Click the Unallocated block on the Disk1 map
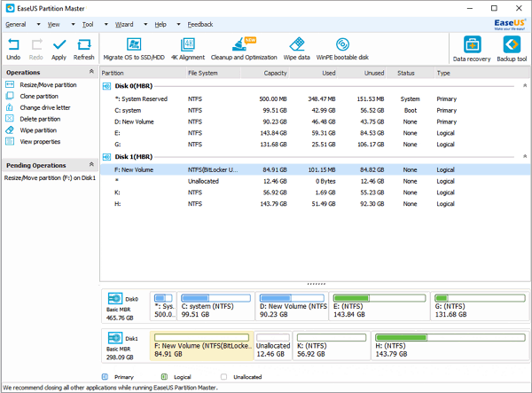The width and height of the screenshot is (532, 393). point(273,347)
